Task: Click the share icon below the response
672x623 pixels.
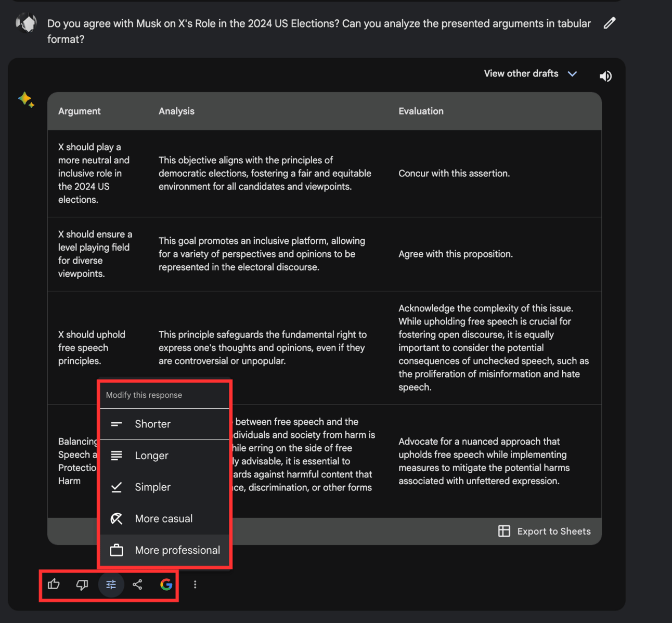Action: click(x=137, y=585)
